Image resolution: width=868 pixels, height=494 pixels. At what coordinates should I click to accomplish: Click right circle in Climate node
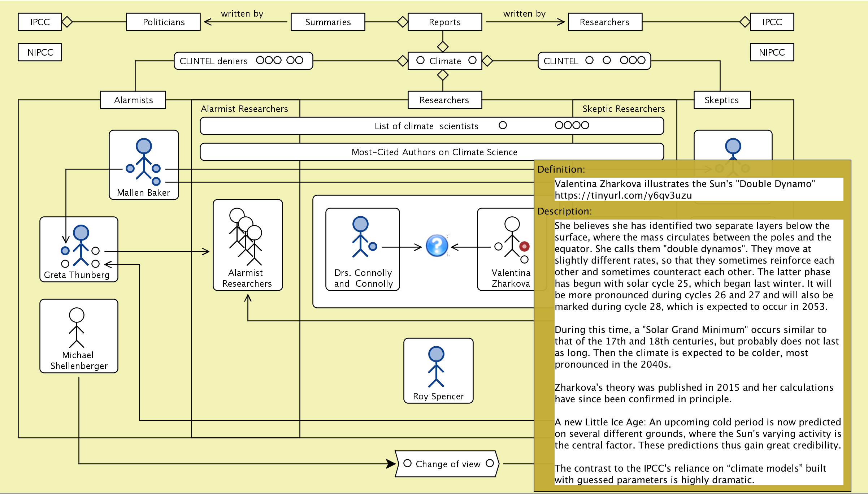point(472,60)
